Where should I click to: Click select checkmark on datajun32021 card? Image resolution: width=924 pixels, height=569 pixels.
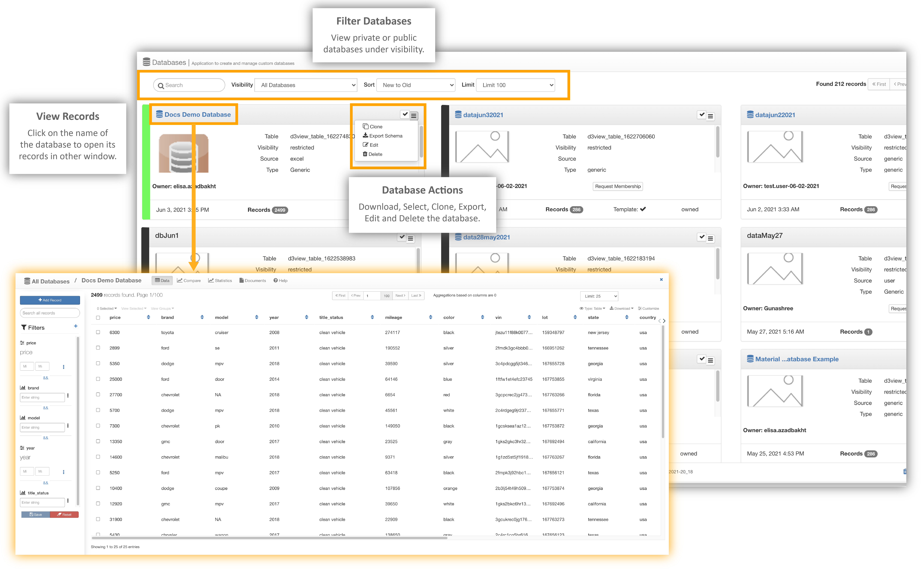pos(702,115)
